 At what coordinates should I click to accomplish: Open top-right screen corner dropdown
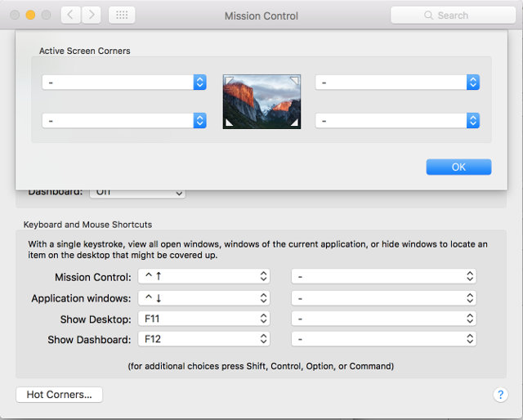(x=397, y=83)
